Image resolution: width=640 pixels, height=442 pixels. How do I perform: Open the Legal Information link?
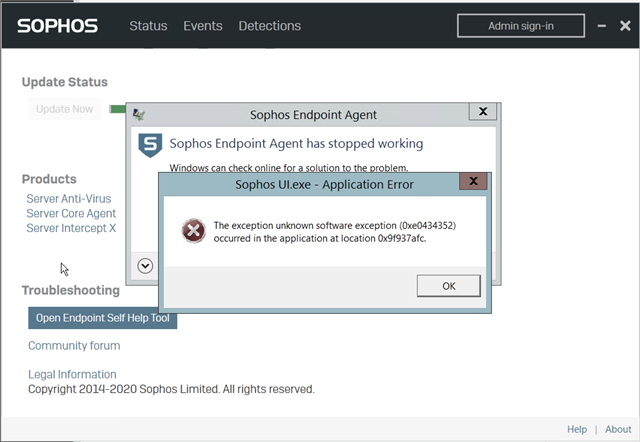point(72,374)
